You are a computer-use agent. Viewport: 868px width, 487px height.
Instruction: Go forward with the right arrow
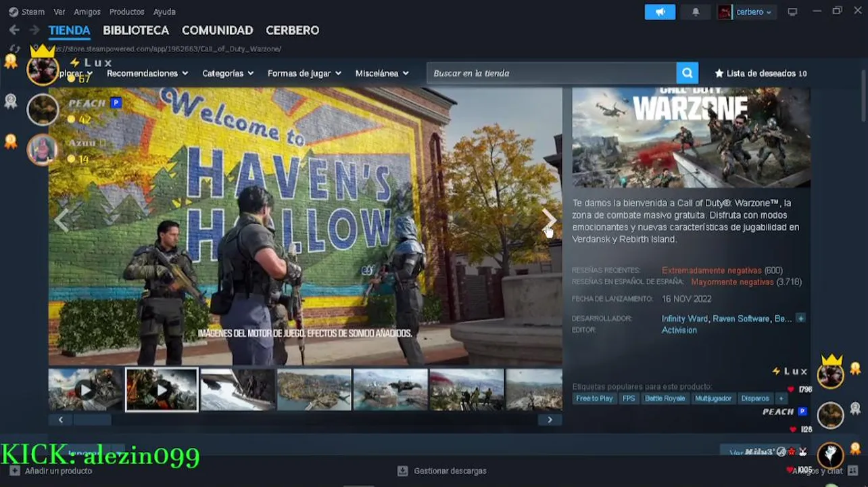coord(34,30)
